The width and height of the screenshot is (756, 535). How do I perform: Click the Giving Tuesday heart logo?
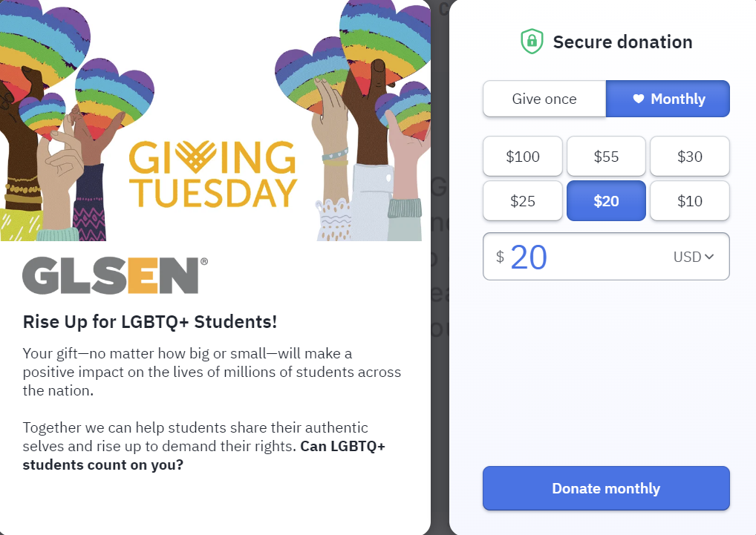click(195, 157)
